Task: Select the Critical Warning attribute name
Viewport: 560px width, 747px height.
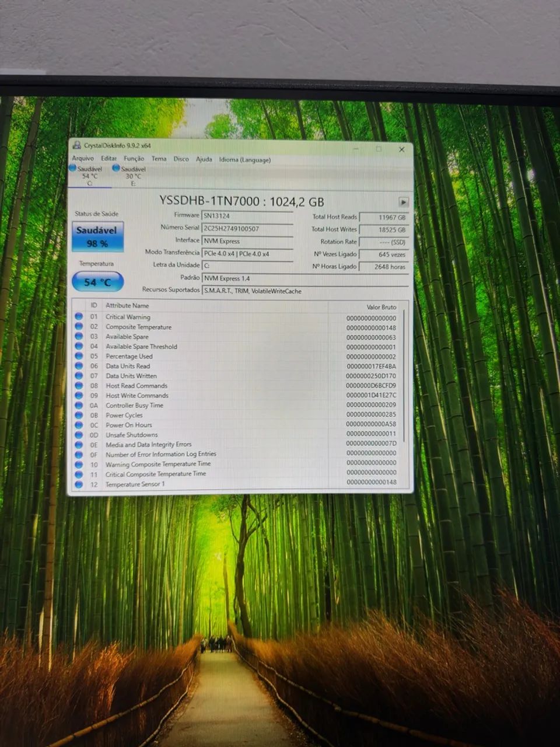Action: pyautogui.click(x=128, y=317)
